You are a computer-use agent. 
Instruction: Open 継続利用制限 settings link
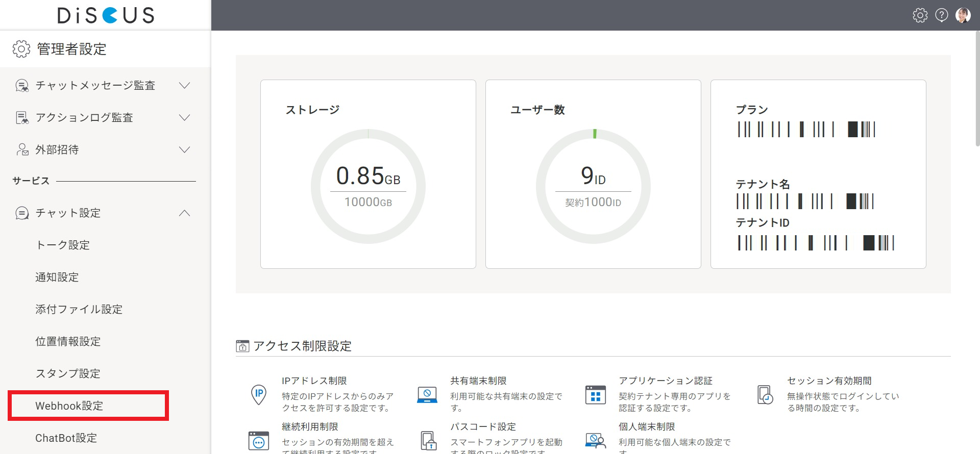310,427
